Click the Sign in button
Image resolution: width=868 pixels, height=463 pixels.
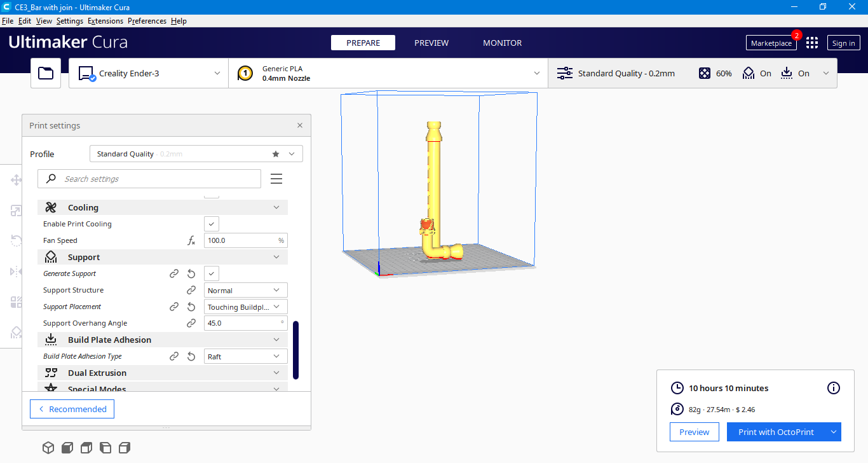843,43
